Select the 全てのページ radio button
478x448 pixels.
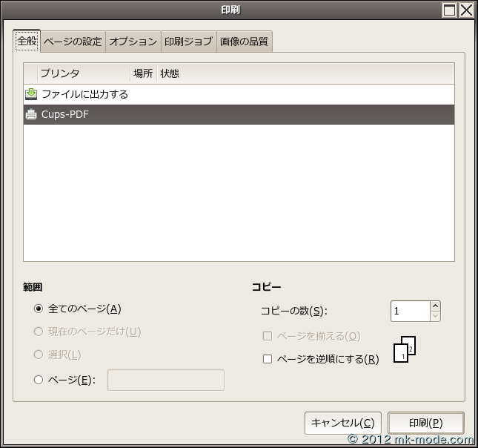(x=39, y=309)
